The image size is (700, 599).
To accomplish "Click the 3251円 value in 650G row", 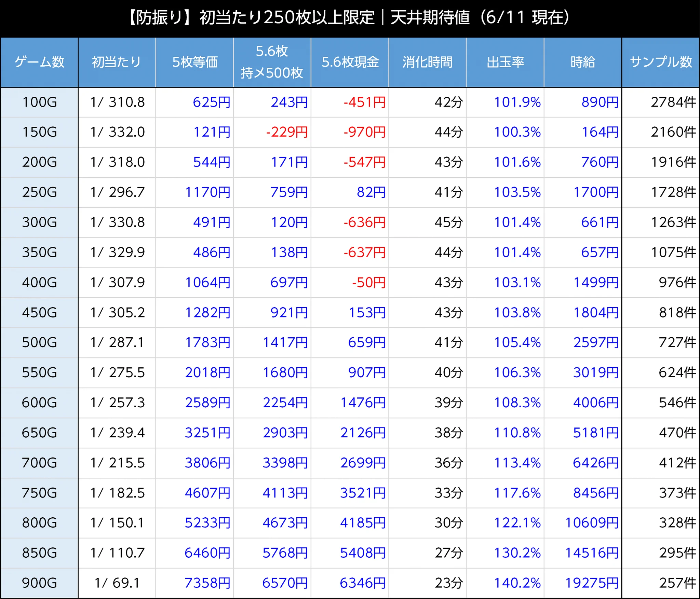I will [208, 433].
